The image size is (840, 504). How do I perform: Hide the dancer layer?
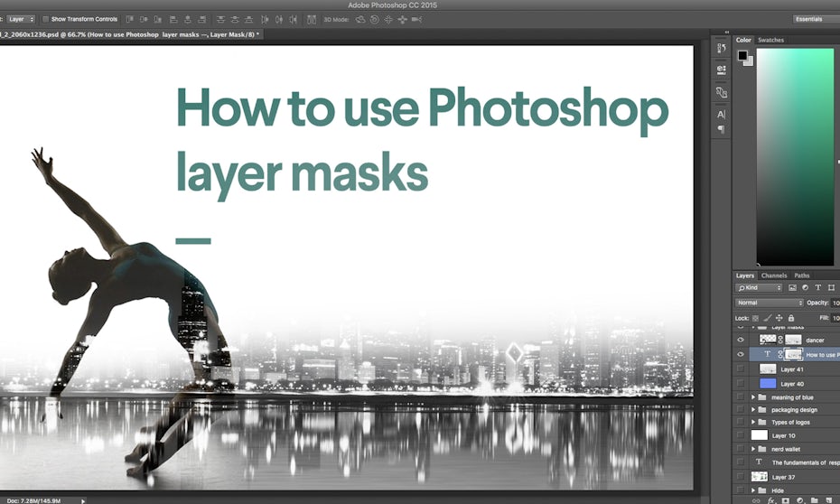[x=741, y=341]
